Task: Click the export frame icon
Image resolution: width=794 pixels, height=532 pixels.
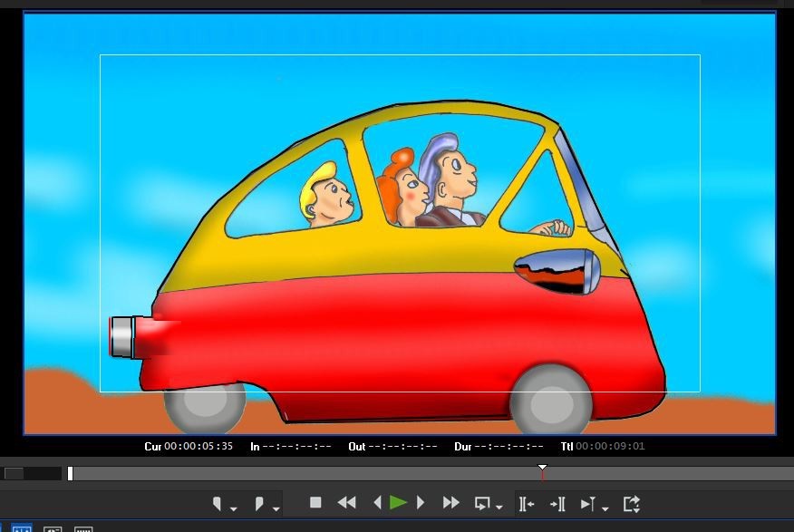Action: click(632, 503)
